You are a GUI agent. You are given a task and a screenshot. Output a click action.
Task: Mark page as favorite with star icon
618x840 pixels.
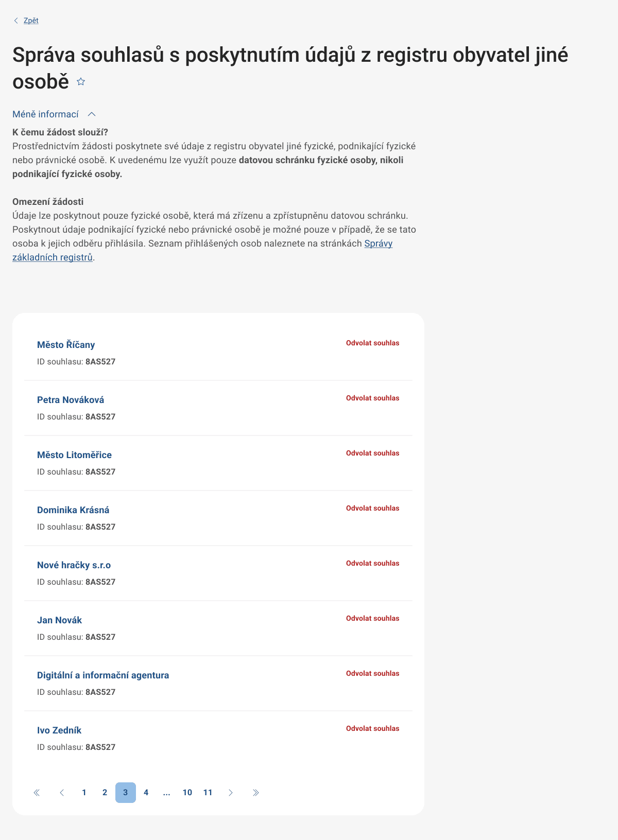pos(81,81)
